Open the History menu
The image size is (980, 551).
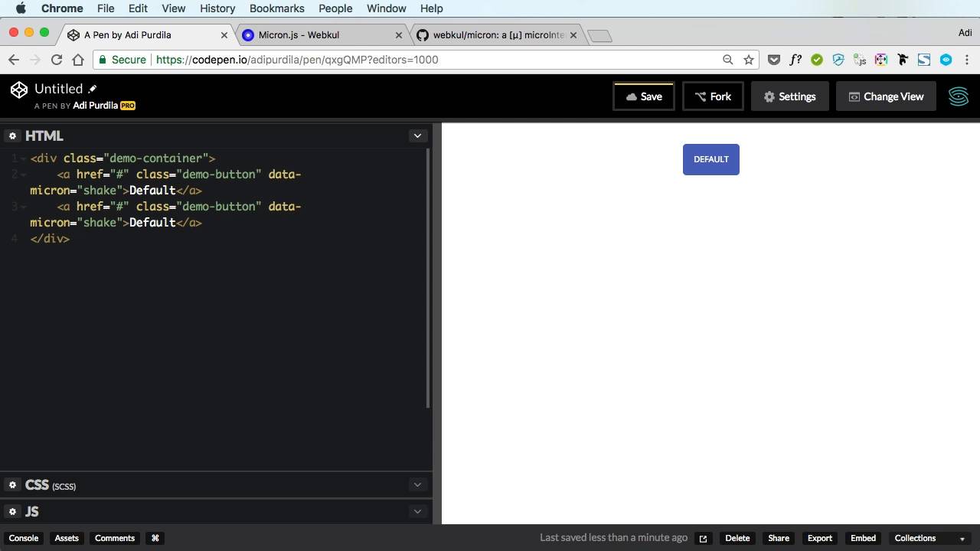pos(217,8)
